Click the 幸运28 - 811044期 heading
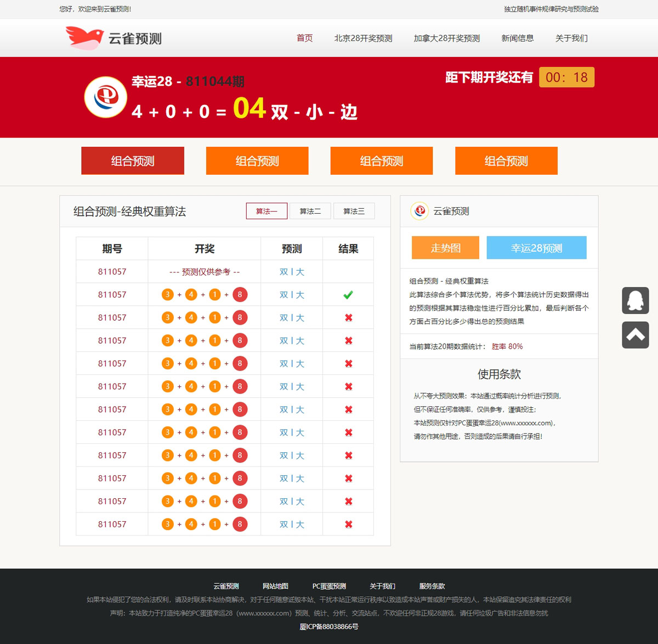This screenshot has height=644, width=658. click(x=188, y=82)
